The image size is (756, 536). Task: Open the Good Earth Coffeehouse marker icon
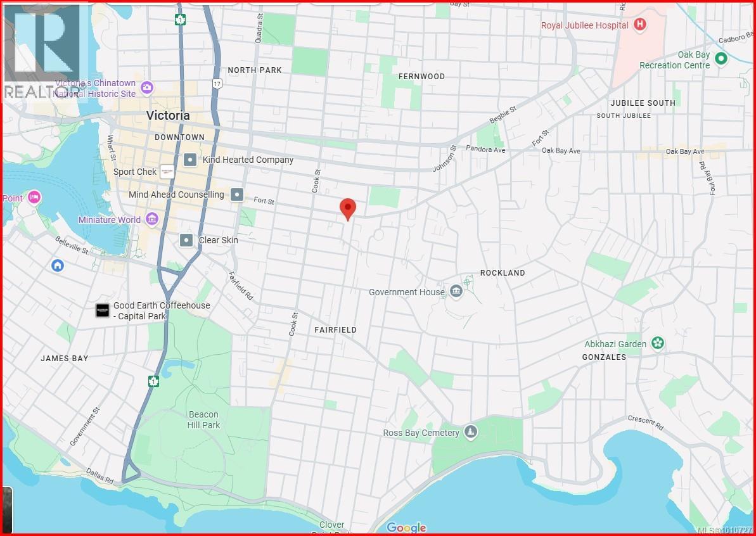coord(102,310)
